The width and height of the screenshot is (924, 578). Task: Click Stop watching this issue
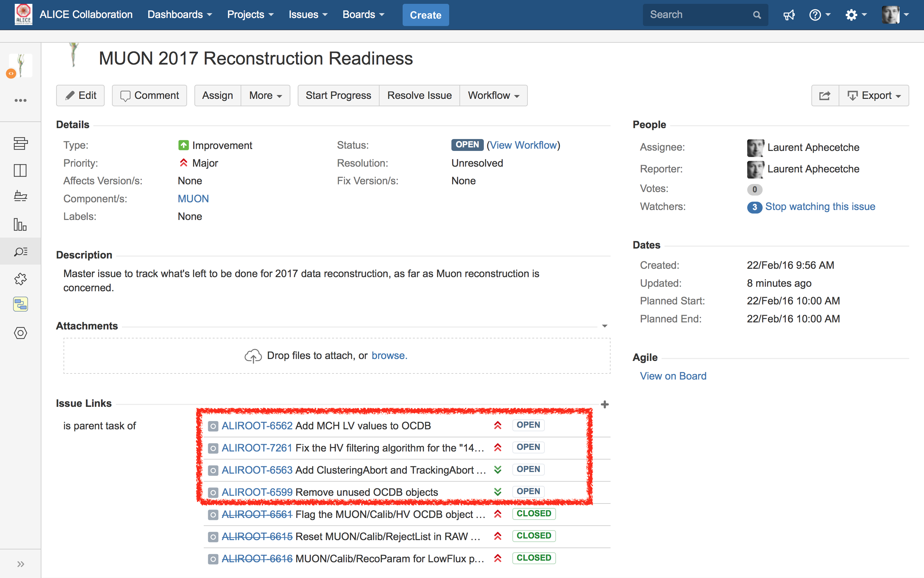(820, 207)
